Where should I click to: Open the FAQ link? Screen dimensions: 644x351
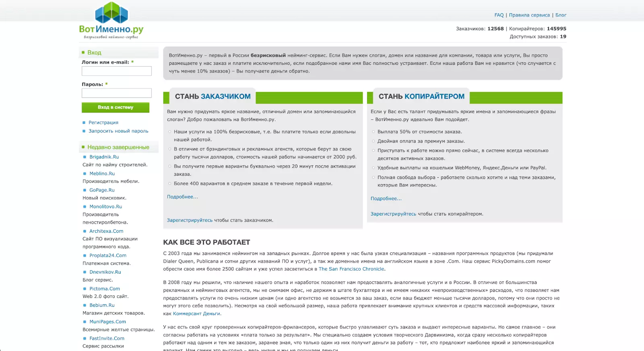click(499, 15)
